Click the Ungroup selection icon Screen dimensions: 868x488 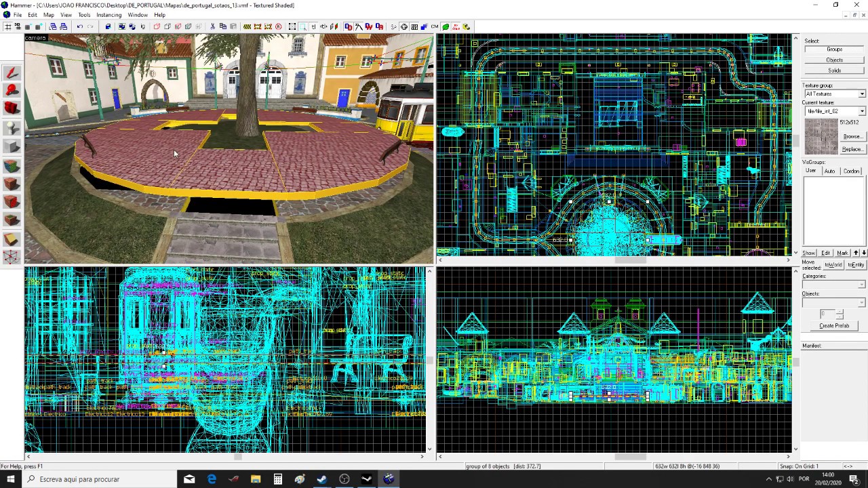132,27
